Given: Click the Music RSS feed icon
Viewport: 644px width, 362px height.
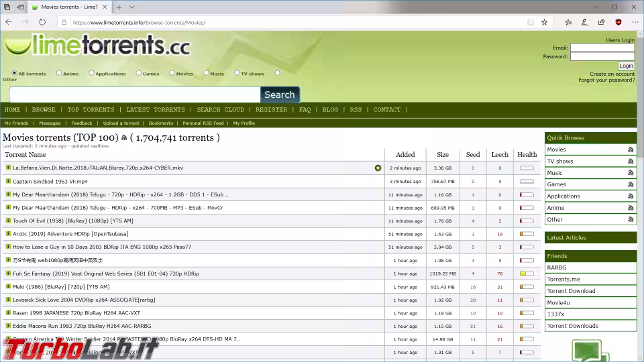Looking at the screenshot, I should [x=631, y=173].
